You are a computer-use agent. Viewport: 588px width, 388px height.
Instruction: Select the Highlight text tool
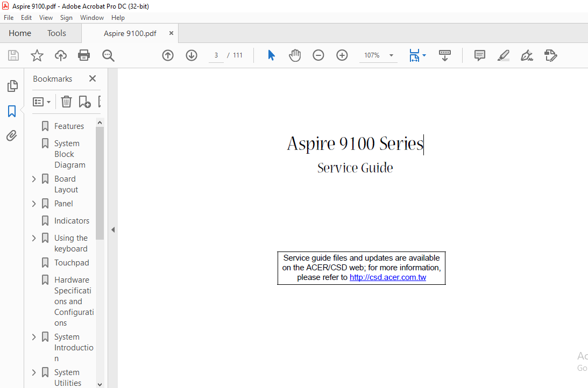[x=503, y=55]
